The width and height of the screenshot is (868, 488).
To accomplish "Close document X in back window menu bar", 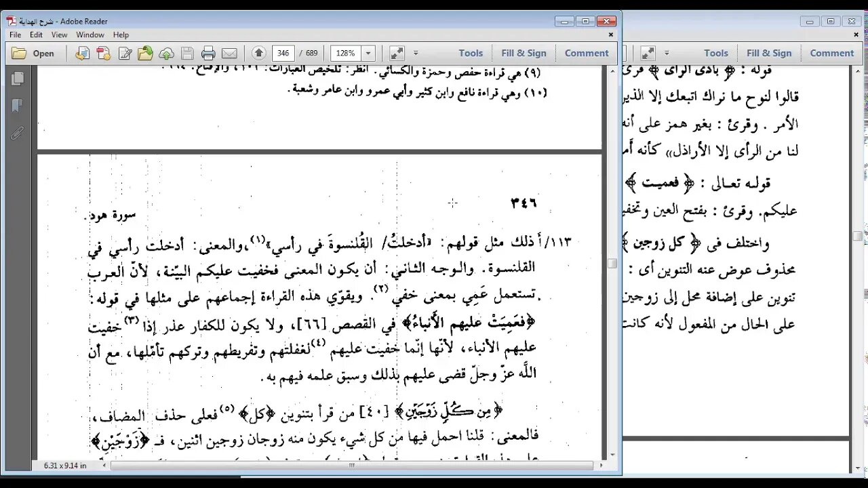I will coord(856,35).
